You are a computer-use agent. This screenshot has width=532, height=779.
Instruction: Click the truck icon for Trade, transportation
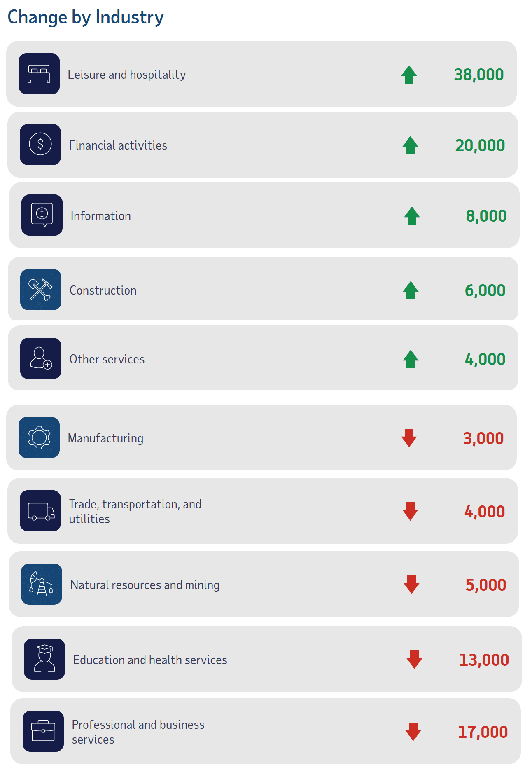(40, 511)
